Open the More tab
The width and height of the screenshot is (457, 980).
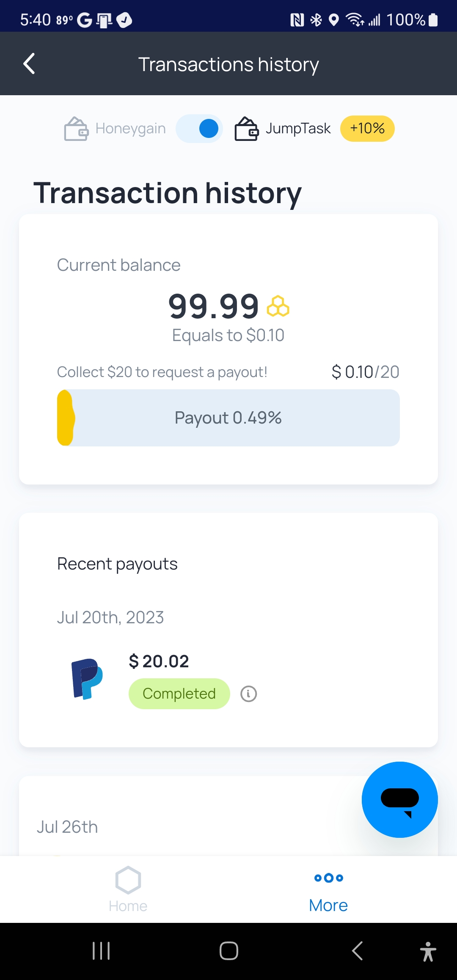tap(328, 889)
